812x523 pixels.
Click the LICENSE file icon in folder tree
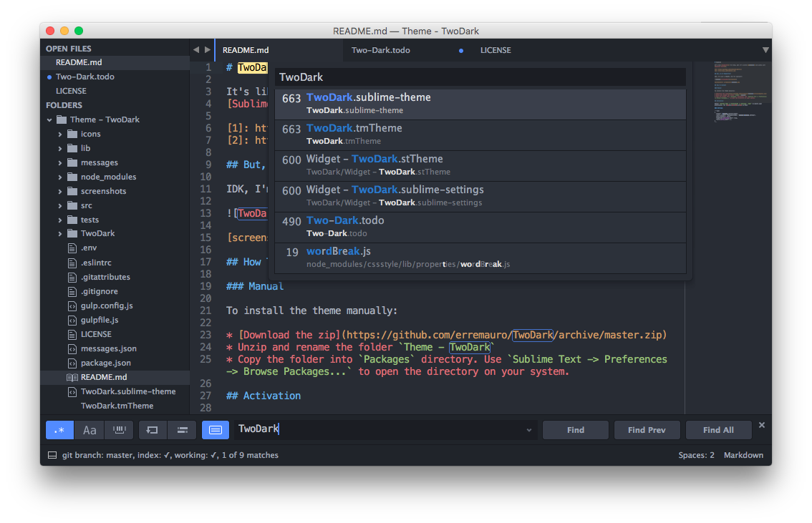tap(72, 335)
